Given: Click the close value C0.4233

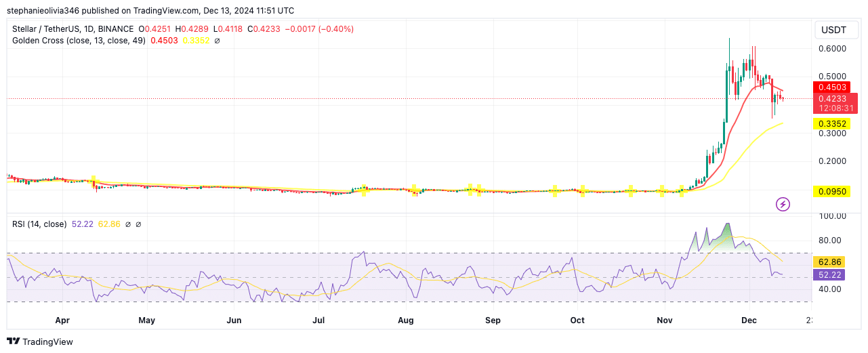Looking at the screenshot, I should 265,29.
